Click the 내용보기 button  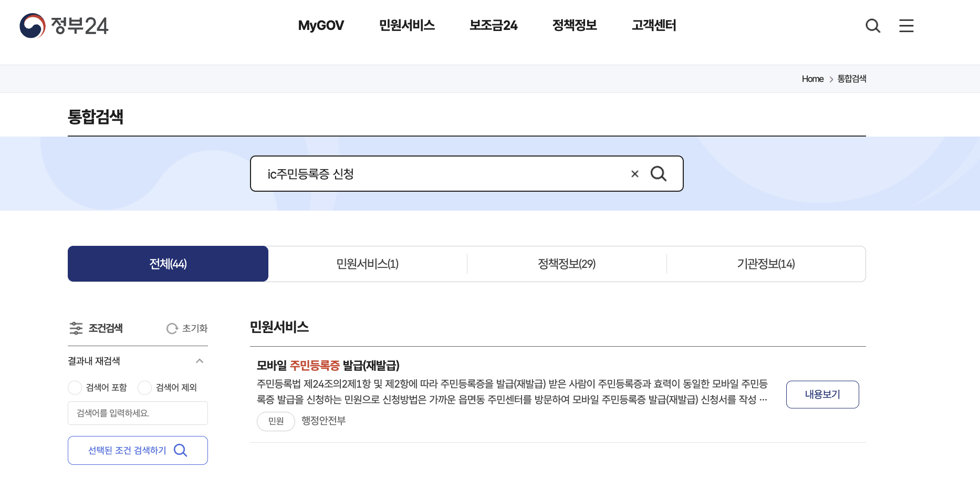(822, 394)
